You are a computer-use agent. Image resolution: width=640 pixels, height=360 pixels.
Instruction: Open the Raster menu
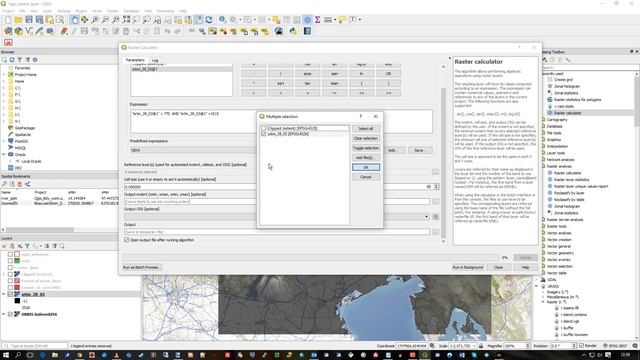coord(112,11)
